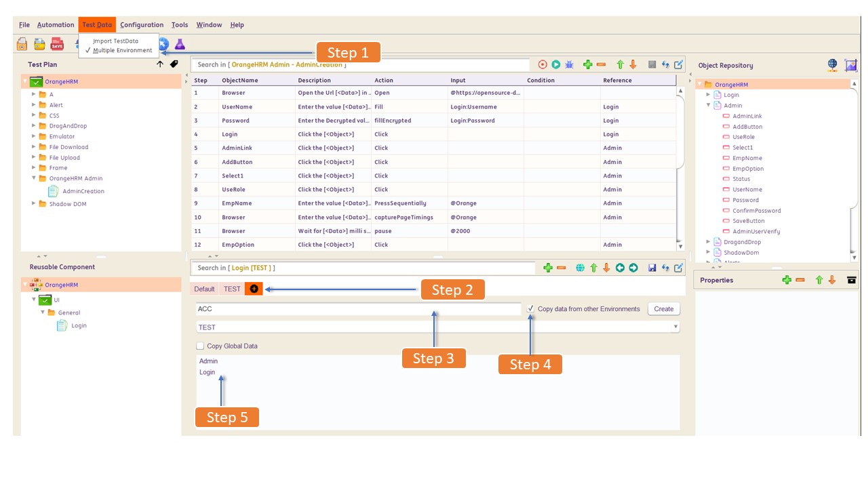Click the blue Debug bug icon
This screenshot has height=488, width=868.
[x=570, y=64]
